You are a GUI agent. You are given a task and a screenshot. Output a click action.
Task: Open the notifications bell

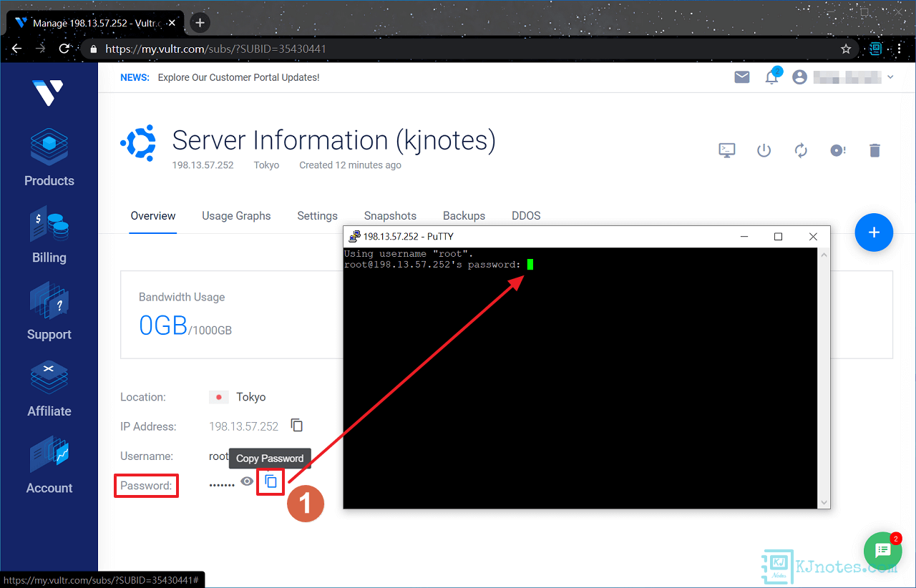772,77
